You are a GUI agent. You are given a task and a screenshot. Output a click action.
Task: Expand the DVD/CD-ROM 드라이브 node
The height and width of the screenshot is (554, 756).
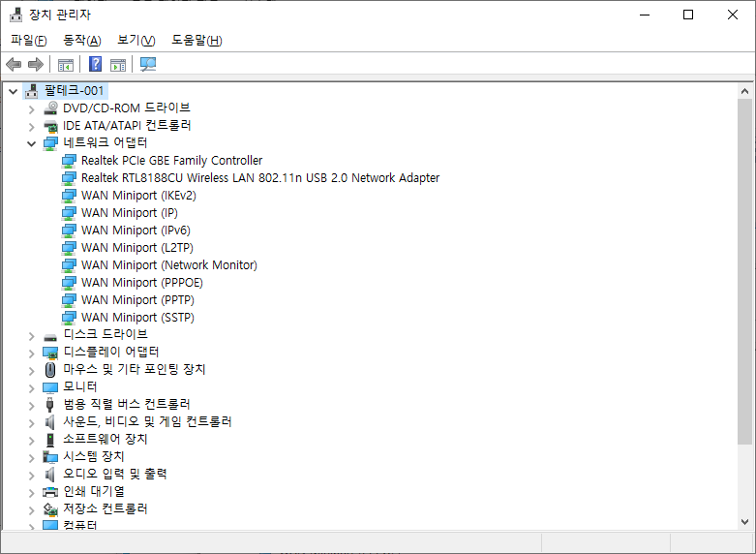coord(32,109)
